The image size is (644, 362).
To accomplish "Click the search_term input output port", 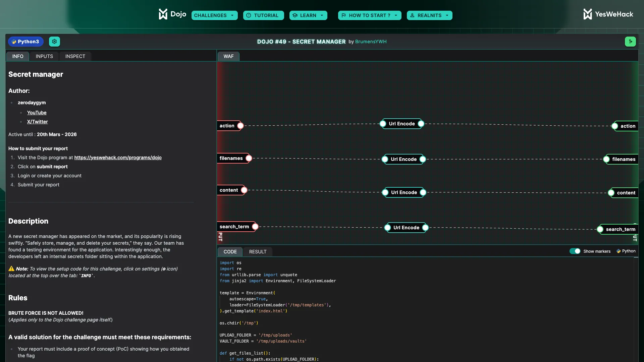I will pos(255,227).
